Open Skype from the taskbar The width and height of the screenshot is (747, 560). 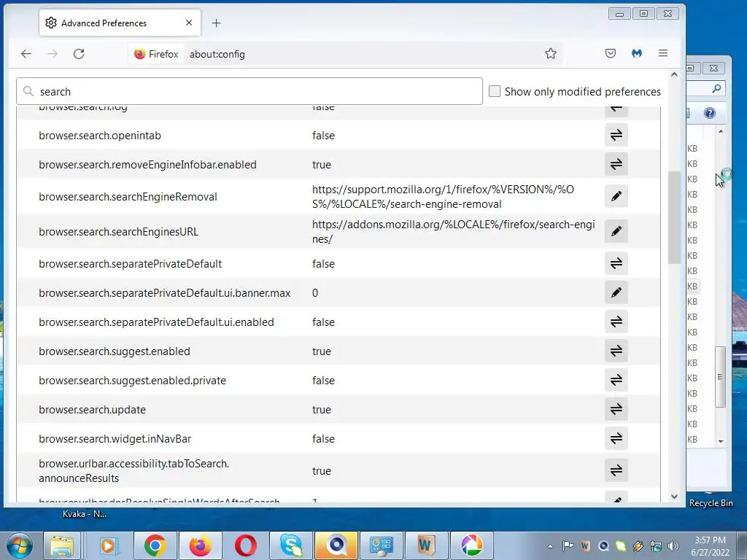pyautogui.click(x=290, y=545)
